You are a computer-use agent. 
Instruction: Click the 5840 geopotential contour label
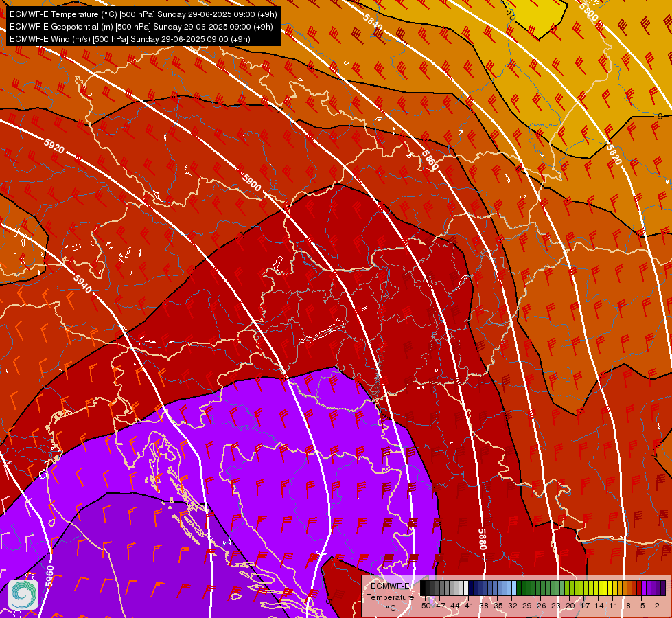click(373, 22)
